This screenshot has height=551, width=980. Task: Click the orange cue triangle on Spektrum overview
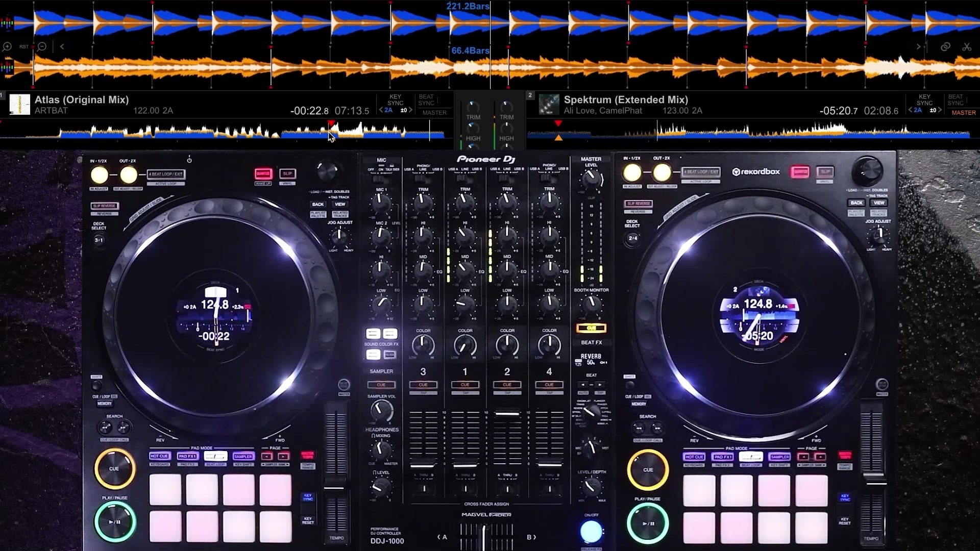(x=558, y=138)
